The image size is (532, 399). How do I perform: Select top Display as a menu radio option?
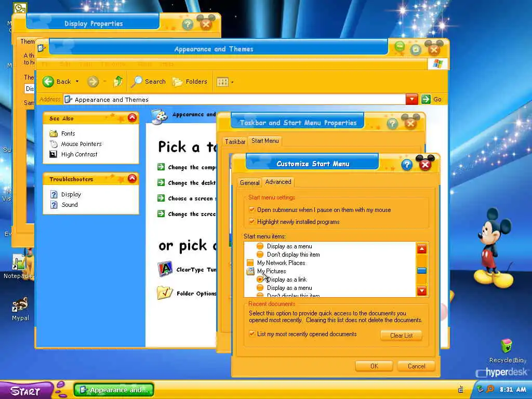260,246
